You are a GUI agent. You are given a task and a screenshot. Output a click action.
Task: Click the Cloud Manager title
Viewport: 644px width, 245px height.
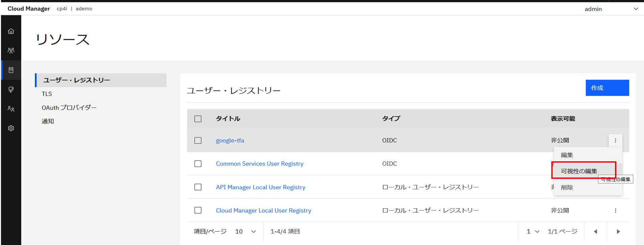(29, 9)
